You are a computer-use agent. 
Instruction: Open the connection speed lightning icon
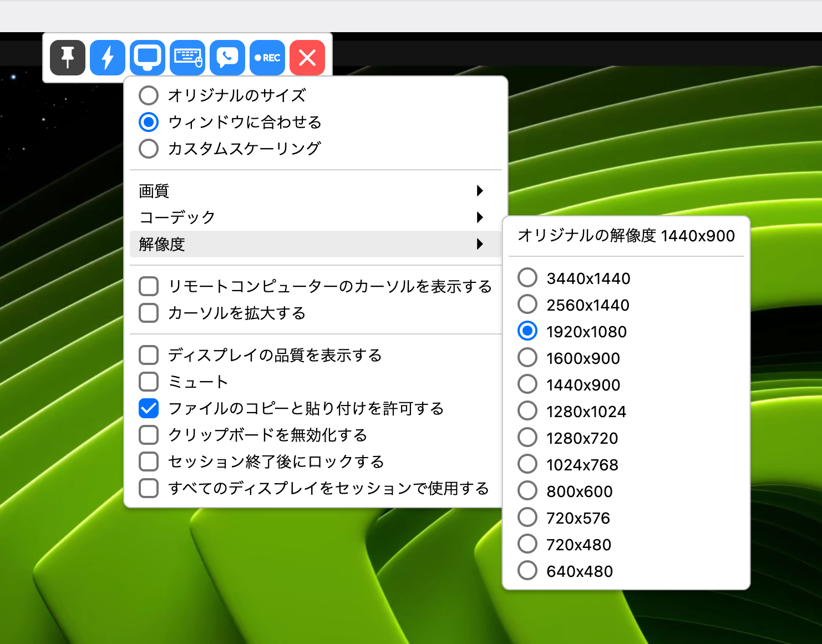(107, 57)
